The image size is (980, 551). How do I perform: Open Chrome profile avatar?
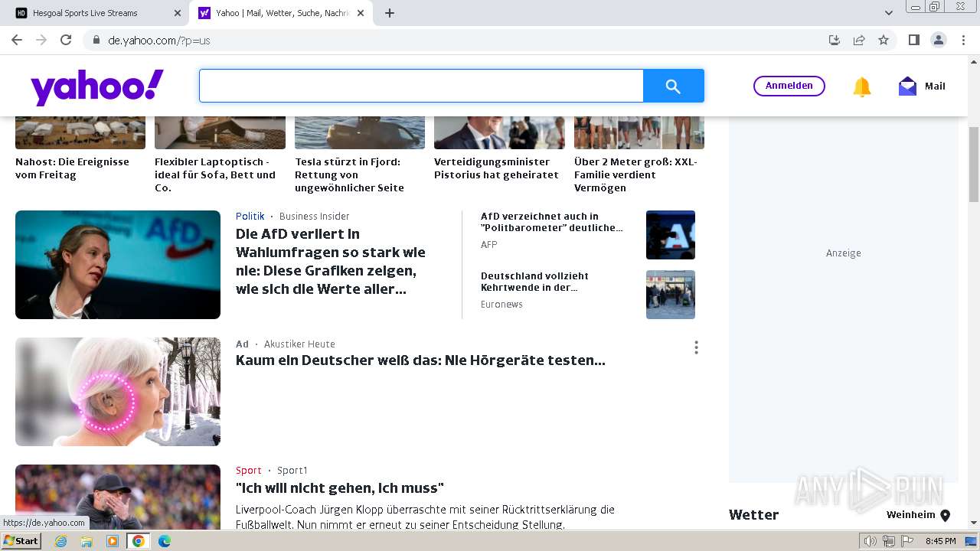938,40
